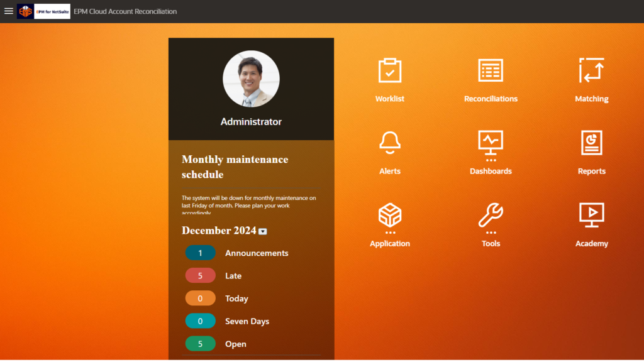Click the red Late count badge
Viewport: 644px width, 362px height.
(201, 275)
